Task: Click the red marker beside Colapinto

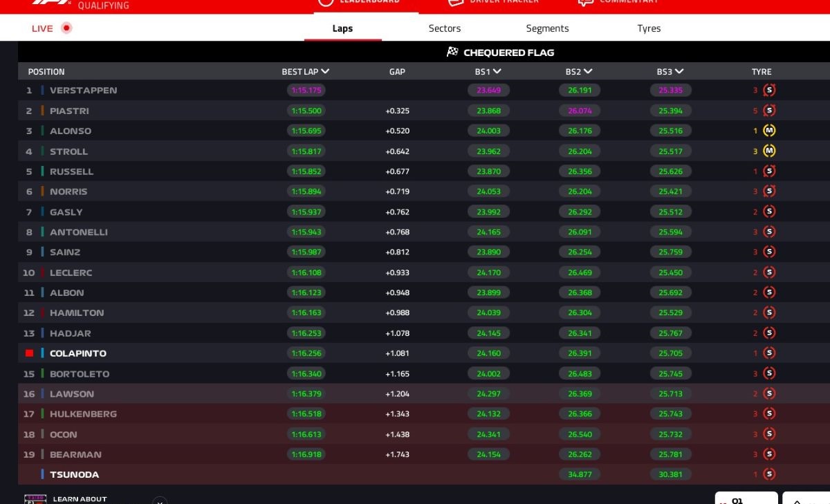Action: tap(29, 353)
